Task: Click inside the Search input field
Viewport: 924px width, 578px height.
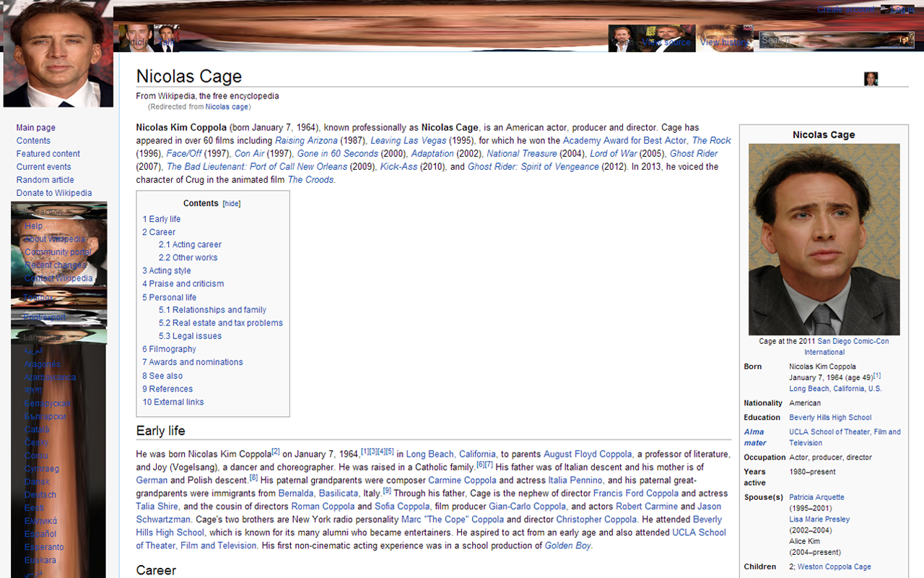Action: [823, 40]
